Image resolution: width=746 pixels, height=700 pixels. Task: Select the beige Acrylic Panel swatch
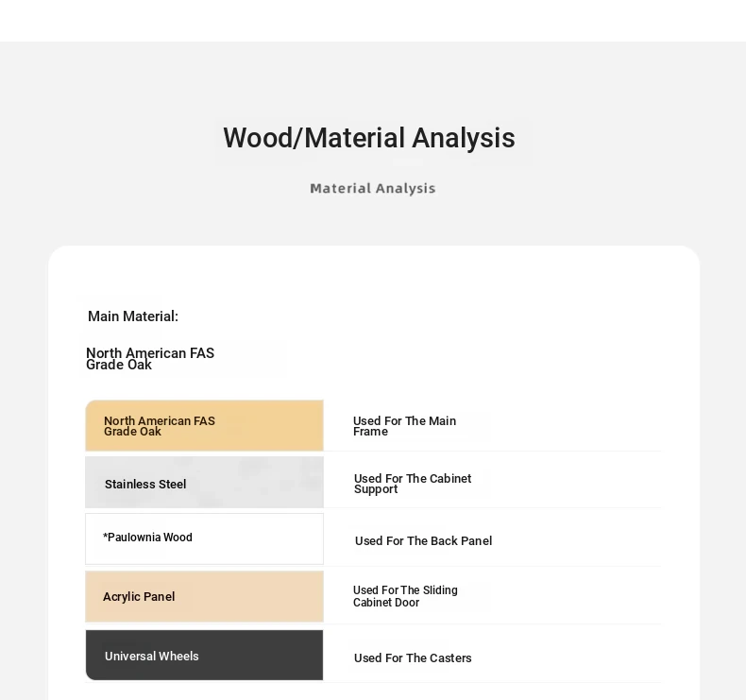click(205, 597)
